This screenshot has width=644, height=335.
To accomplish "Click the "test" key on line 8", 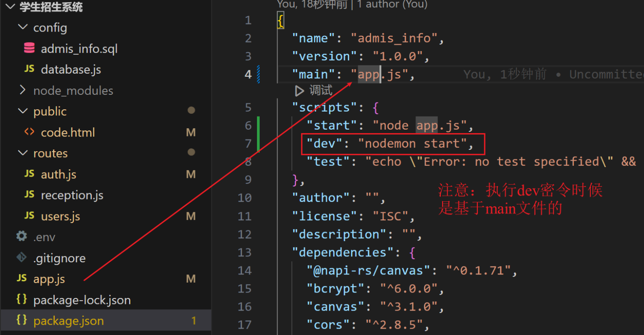I will click(328, 162).
